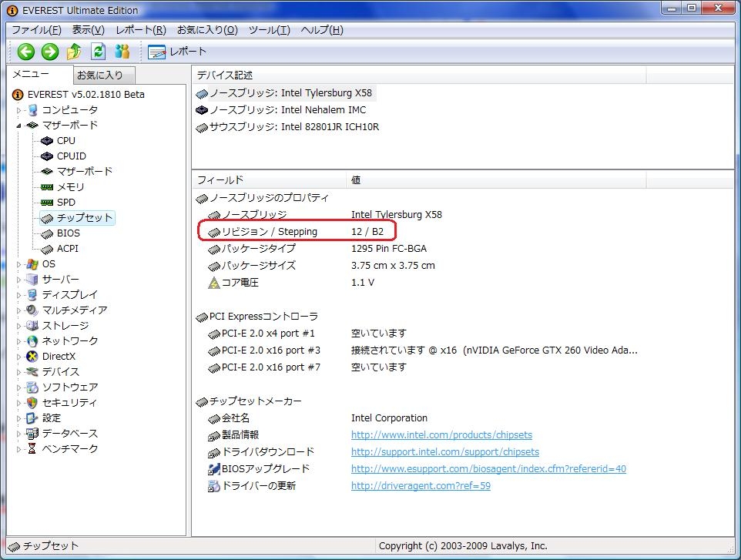This screenshot has width=741, height=560.
Task: Expand the ストレージ tree node
Action: pos(19,326)
